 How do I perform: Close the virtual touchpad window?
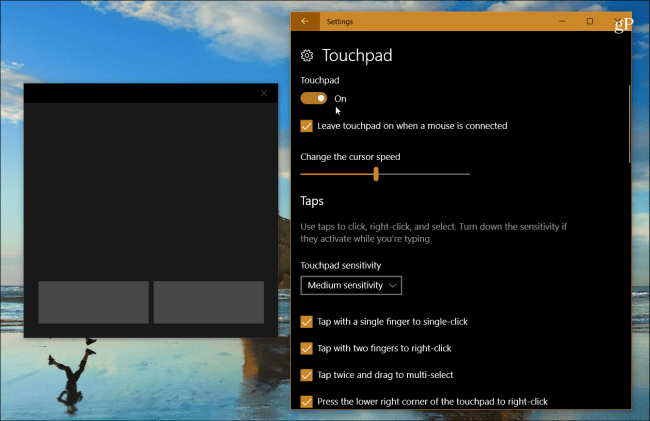264,93
